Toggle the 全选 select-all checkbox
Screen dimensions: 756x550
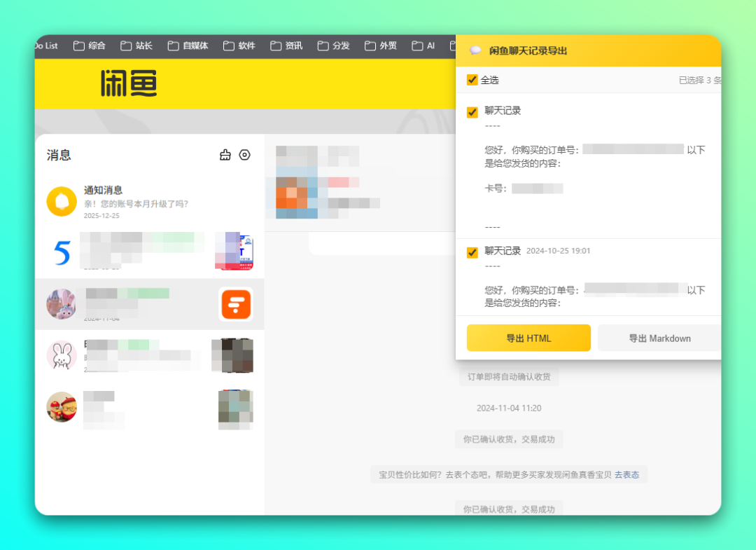tap(472, 80)
